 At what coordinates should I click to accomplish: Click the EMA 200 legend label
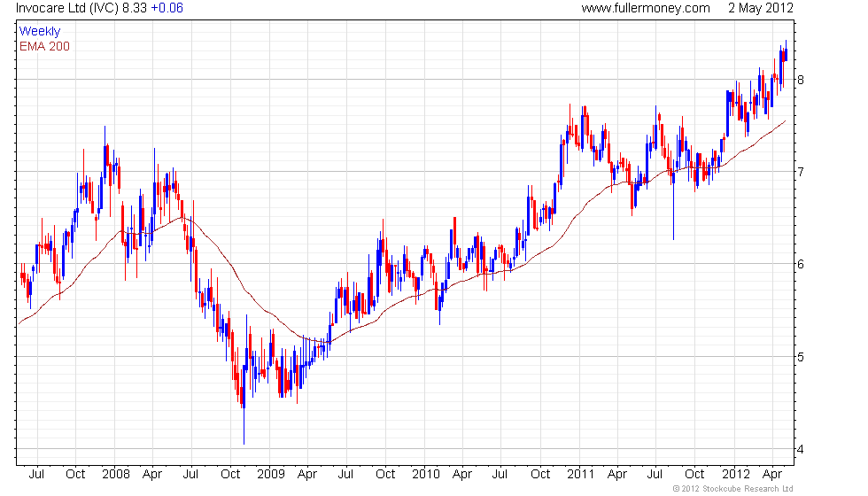[x=44, y=46]
